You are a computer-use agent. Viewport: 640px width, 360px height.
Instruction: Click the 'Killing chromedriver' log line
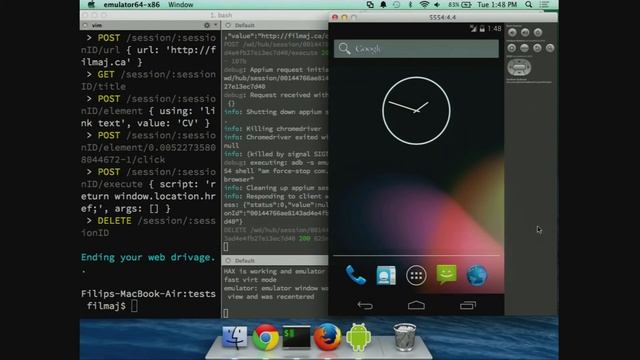pyautogui.click(x=272, y=129)
